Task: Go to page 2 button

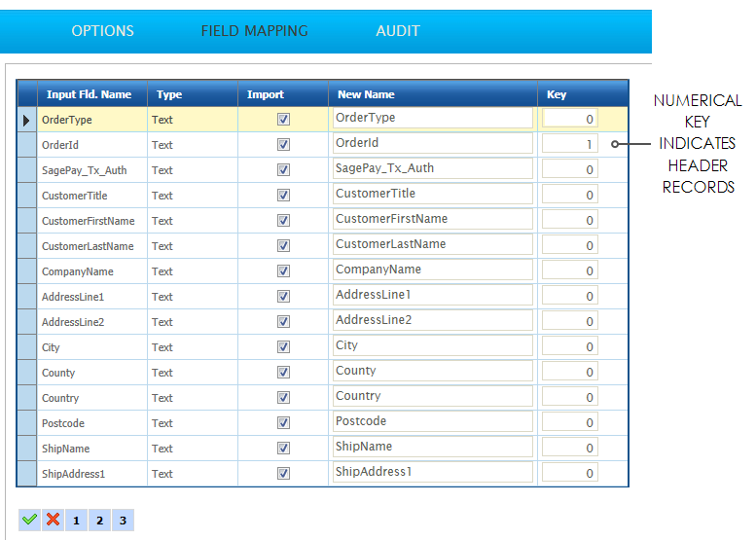Action: (x=99, y=521)
